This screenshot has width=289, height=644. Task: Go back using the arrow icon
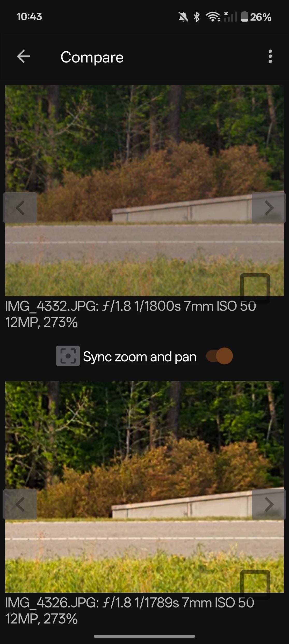[24, 57]
